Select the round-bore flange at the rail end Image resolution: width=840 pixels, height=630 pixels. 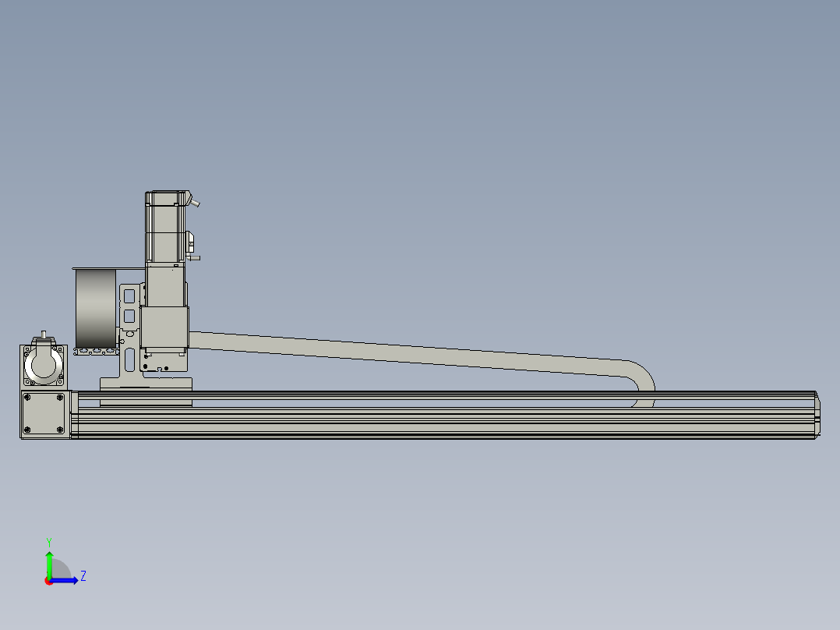coord(44,365)
